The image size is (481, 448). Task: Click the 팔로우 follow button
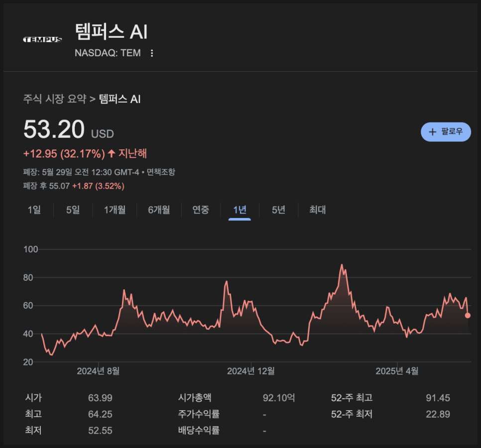pyautogui.click(x=446, y=132)
